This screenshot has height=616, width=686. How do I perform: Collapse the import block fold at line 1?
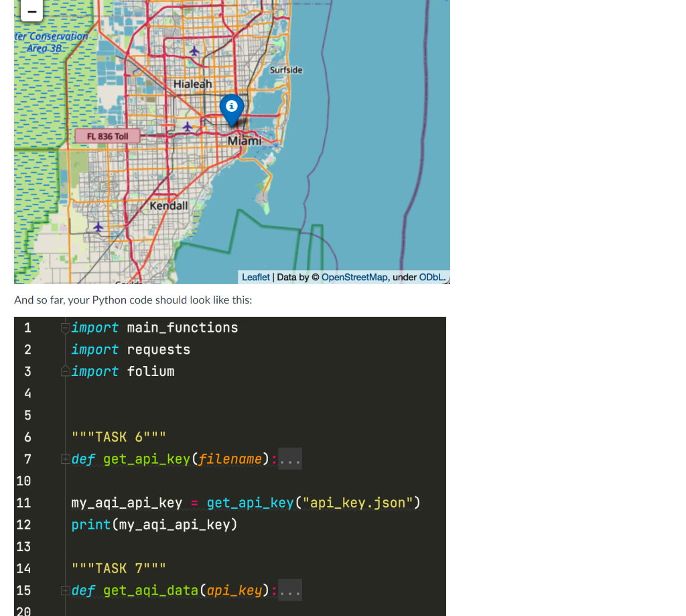click(64, 328)
